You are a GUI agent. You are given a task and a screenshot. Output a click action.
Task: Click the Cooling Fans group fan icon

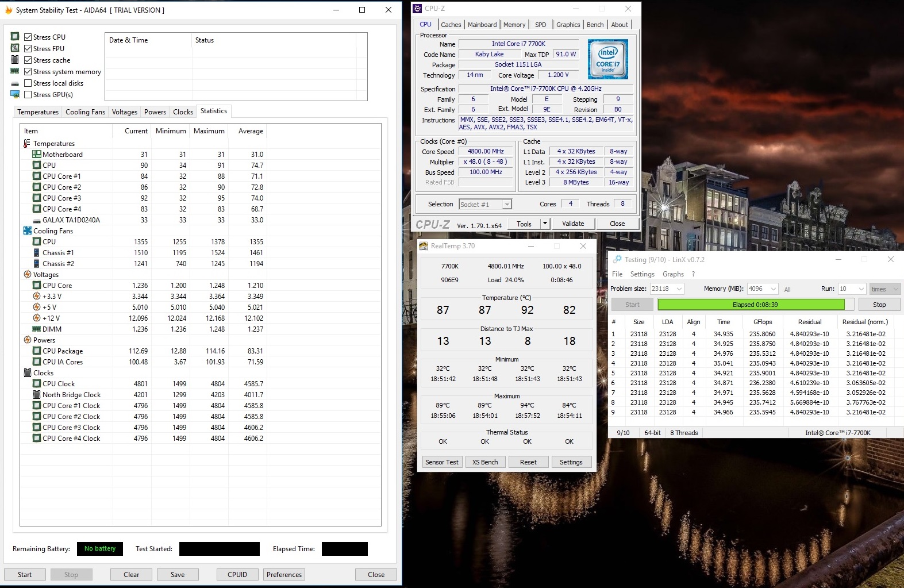tap(28, 230)
